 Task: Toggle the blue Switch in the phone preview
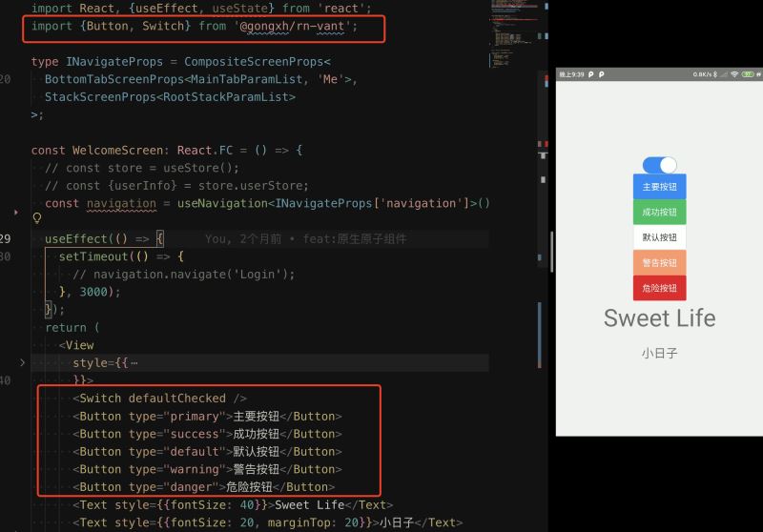tap(659, 165)
